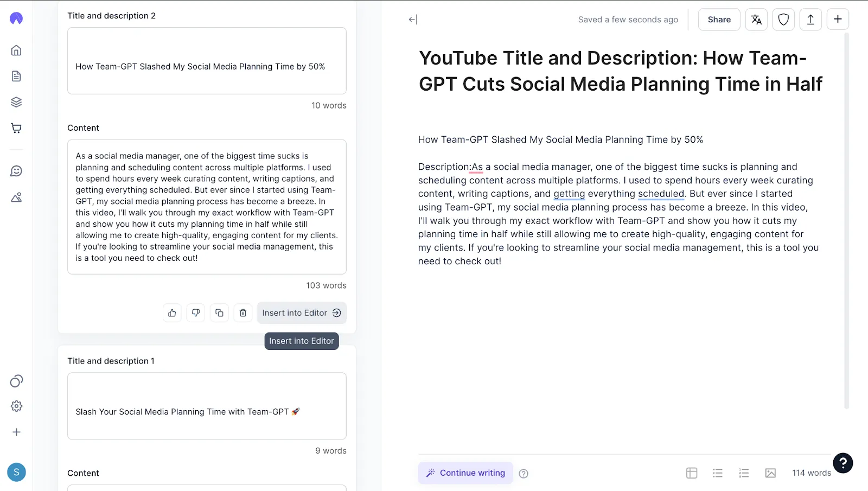Image resolution: width=868 pixels, height=491 pixels.
Task: Like the Title and description 2 result
Action: click(x=172, y=313)
